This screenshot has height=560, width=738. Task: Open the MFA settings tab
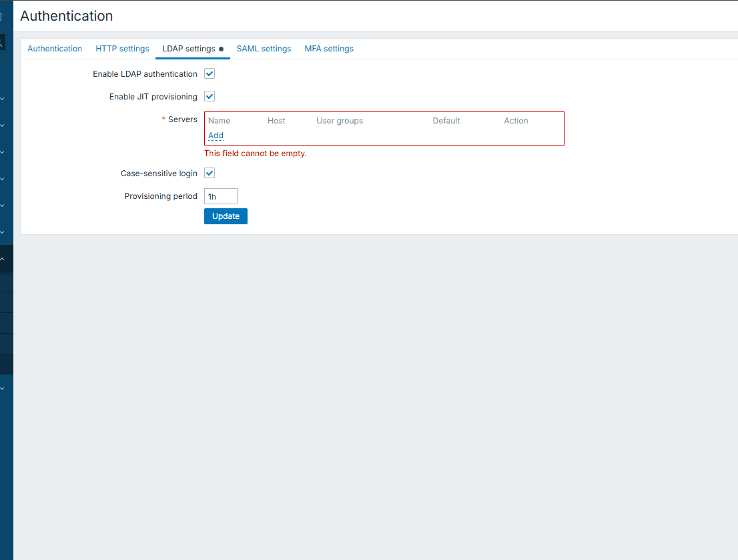(329, 49)
